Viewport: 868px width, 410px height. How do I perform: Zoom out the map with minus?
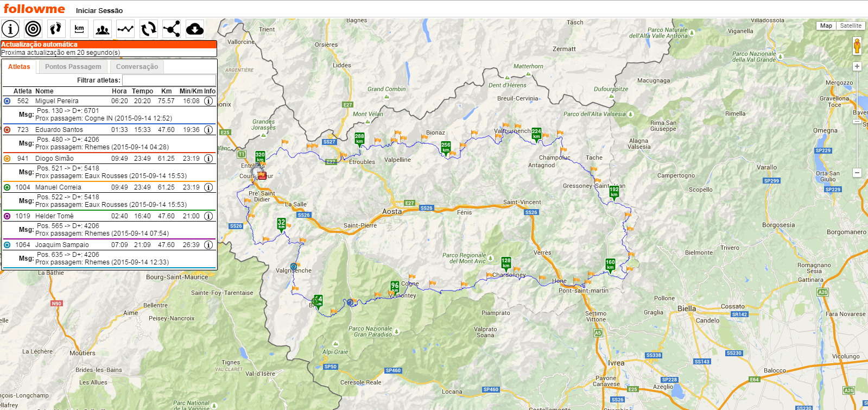(x=857, y=173)
